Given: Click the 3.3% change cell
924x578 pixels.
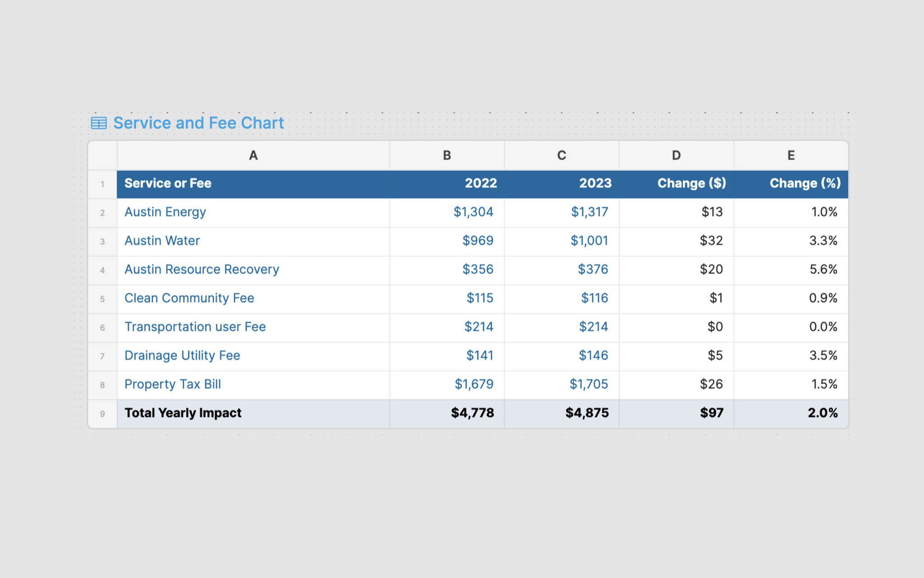Looking at the screenshot, I should 791,242.
